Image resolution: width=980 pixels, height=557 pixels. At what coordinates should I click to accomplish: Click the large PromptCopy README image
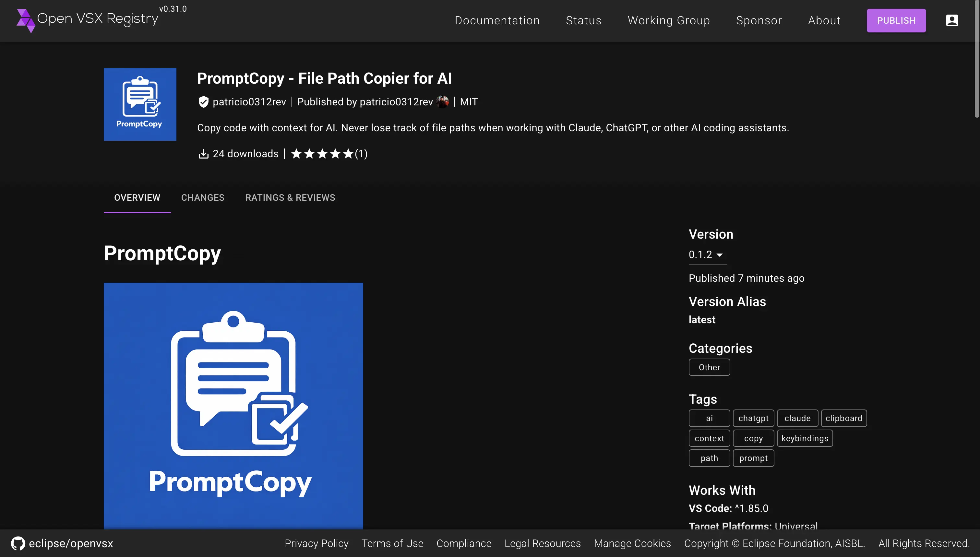pyautogui.click(x=233, y=406)
